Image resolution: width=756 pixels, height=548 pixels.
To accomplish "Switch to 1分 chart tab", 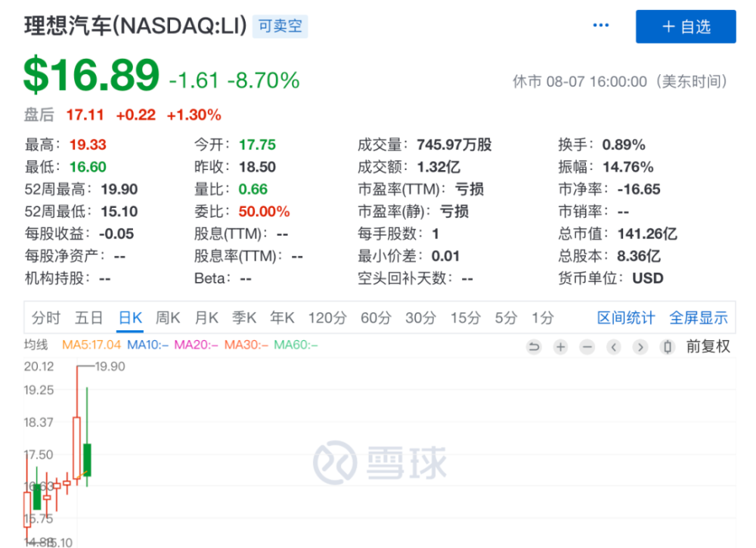I will pos(542,318).
